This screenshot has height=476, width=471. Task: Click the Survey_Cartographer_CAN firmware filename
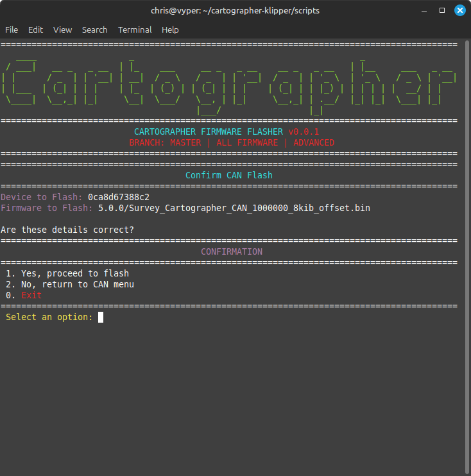click(234, 208)
